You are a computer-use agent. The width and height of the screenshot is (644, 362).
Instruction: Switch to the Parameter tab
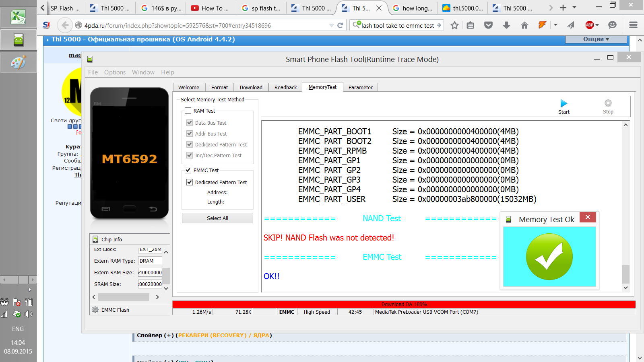[361, 87]
